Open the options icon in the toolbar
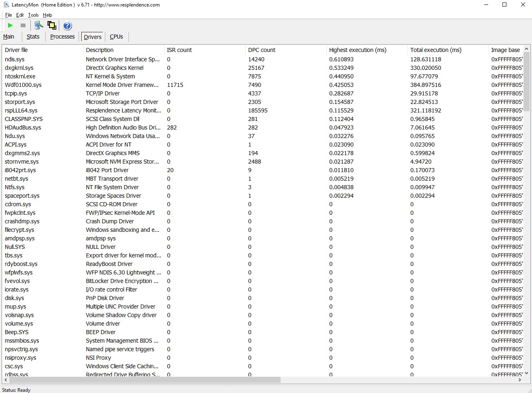Viewport: 532px width, 393px height. pos(39,26)
